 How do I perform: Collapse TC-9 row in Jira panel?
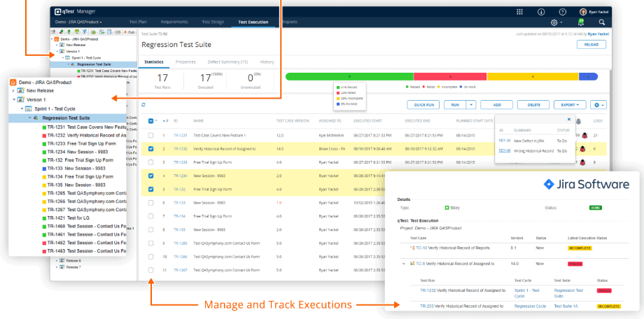[x=404, y=264]
